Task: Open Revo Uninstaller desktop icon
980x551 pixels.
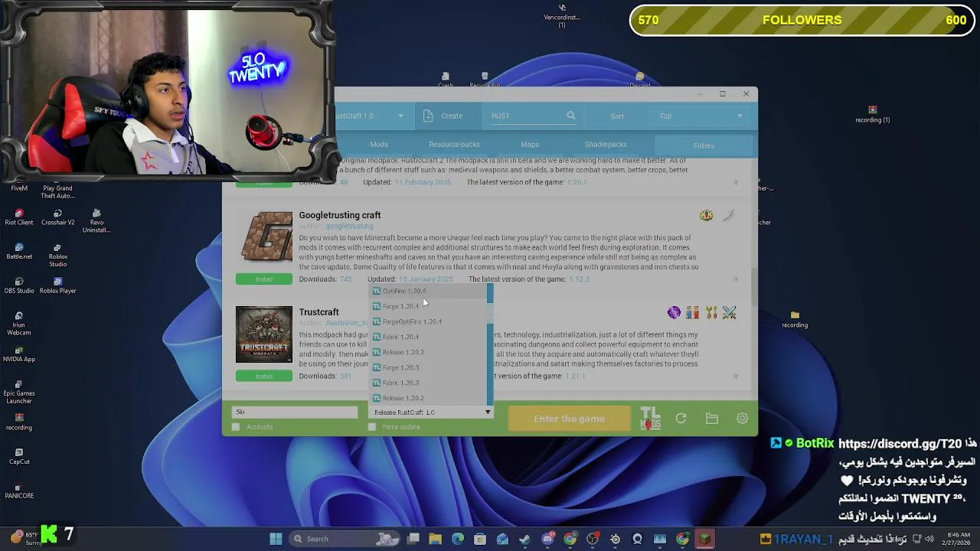Action: click(x=96, y=221)
